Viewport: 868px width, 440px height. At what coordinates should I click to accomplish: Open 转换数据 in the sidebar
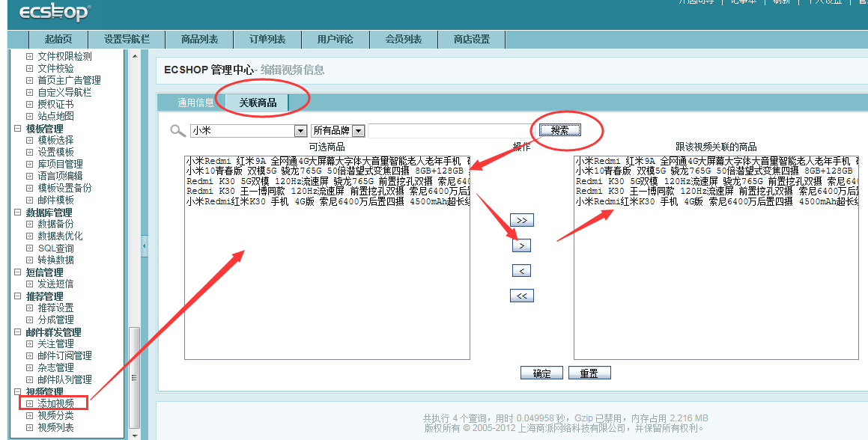coord(55,260)
